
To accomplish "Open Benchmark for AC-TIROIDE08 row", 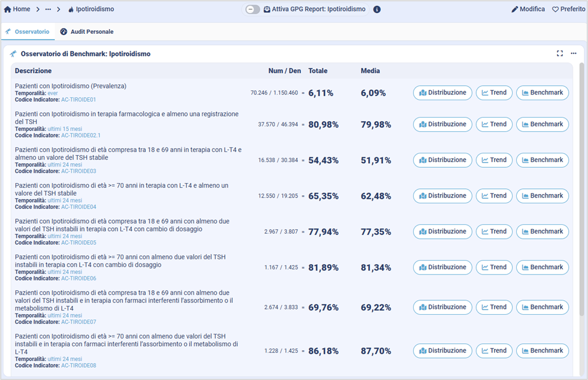I will click(542, 351).
